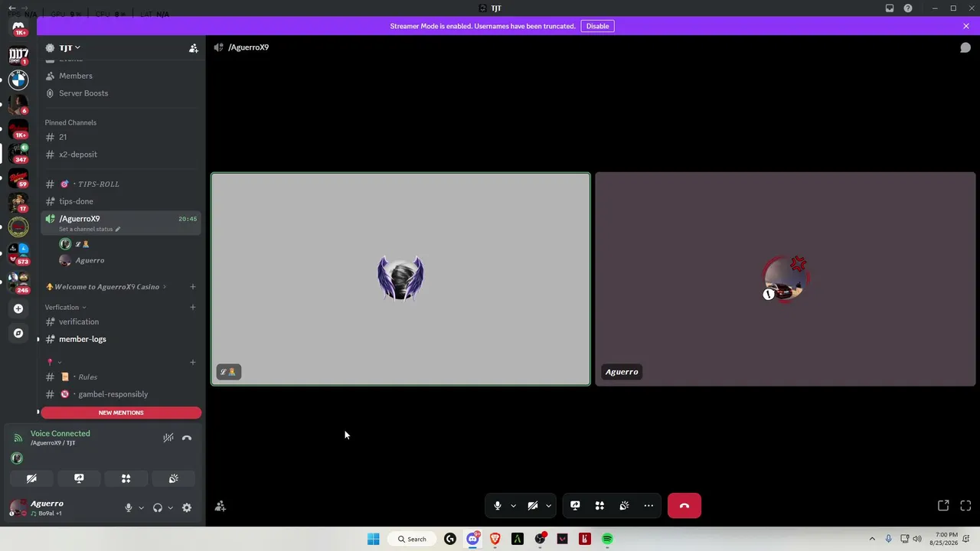This screenshot has width=980, height=551.
Task: Open more options ellipsis in call bar
Action: (648, 506)
